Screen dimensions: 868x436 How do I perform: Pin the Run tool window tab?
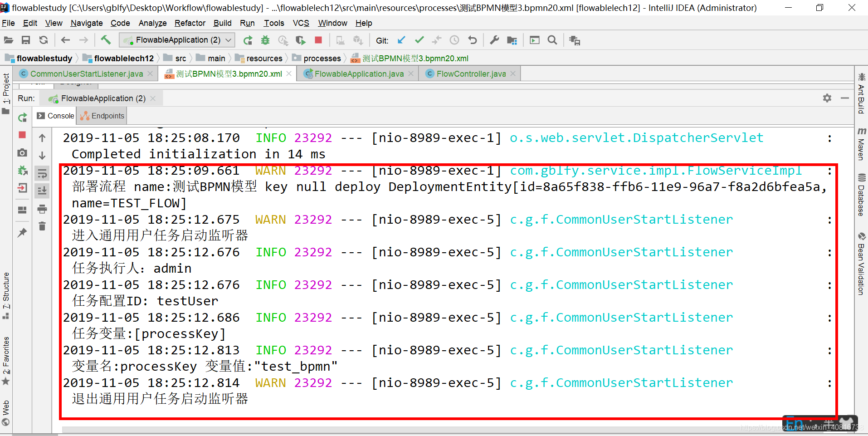(x=22, y=232)
